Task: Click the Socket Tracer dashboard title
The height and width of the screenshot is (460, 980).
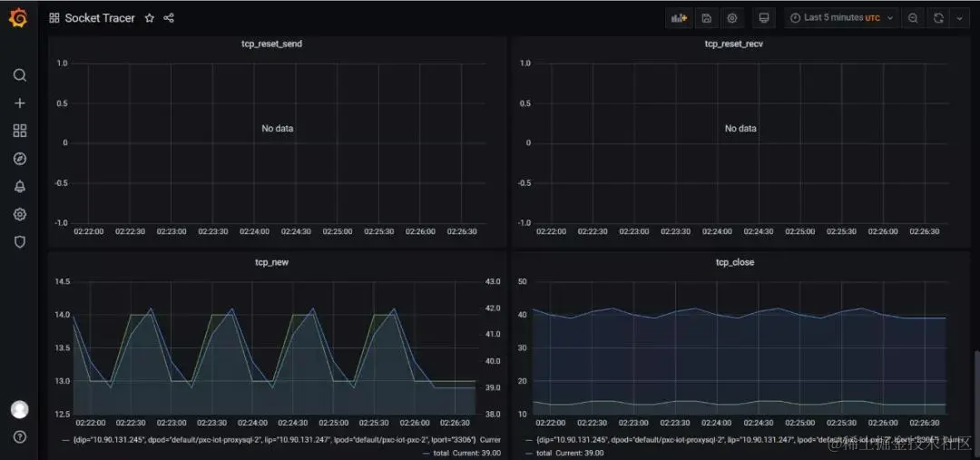Action: (x=100, y=18)
